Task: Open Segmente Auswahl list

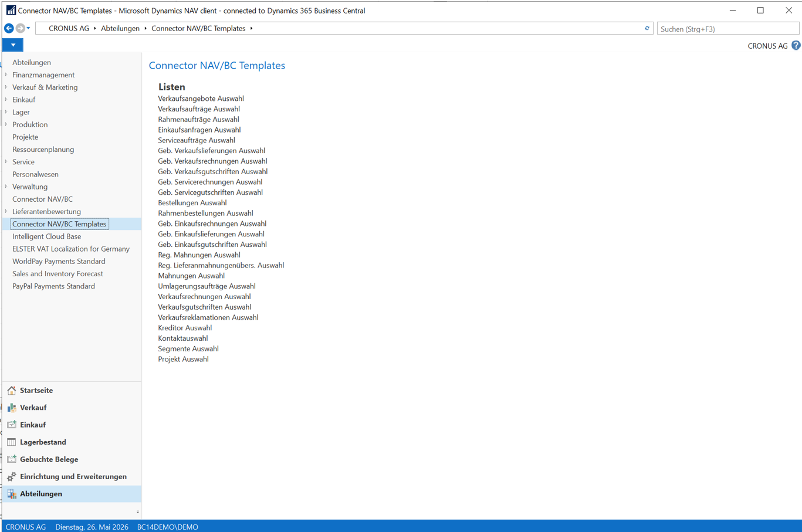Action: [188, 349]
